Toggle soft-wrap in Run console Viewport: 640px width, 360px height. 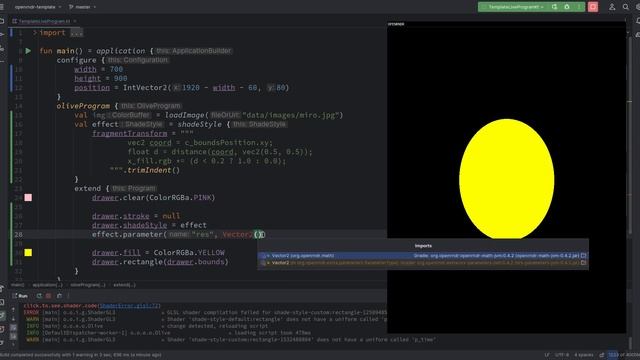tap(13, 327)
